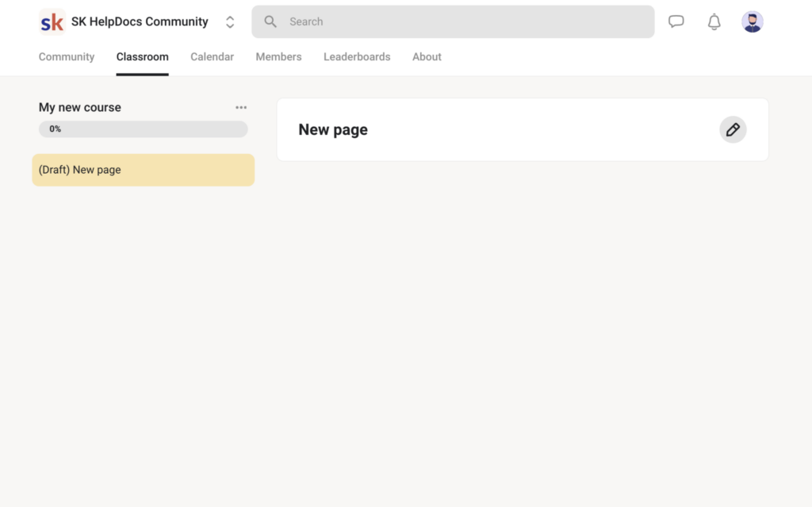This screenshot has width=812, height=507.
Task: Click the SK community logo
Action: (52, 22)
